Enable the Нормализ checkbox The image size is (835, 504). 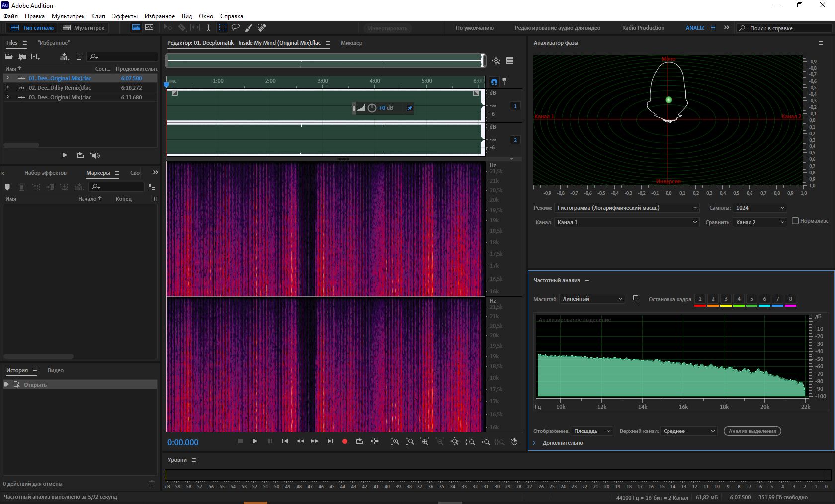point(795,221)
